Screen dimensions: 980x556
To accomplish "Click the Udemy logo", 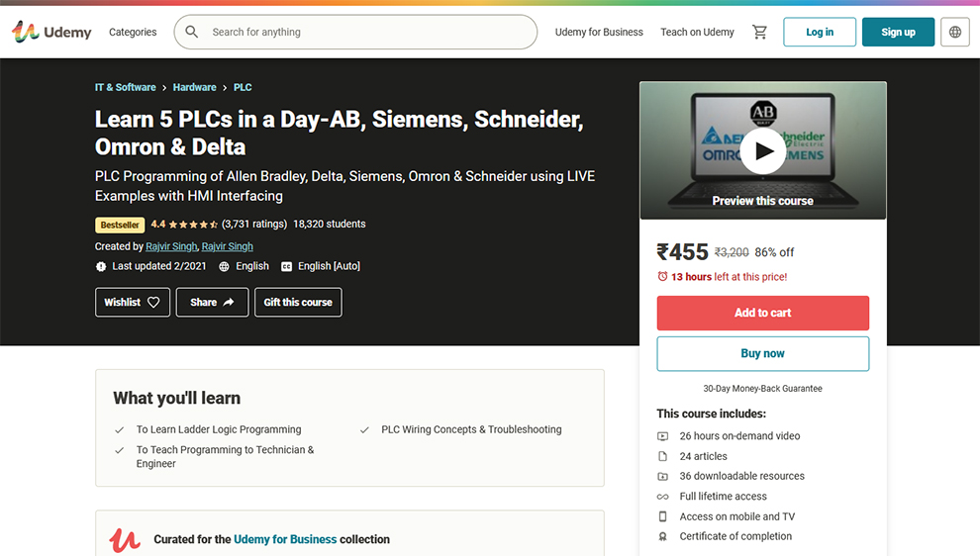I will (51, 32).
